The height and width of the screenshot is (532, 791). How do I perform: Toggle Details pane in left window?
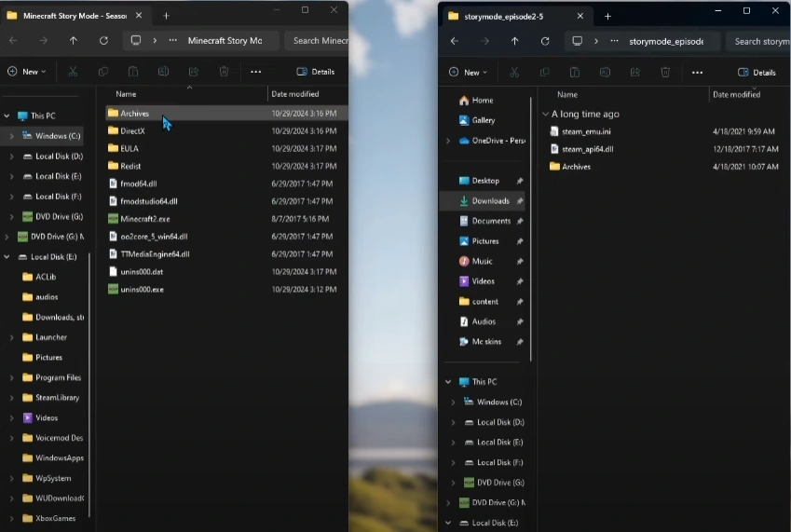[316, 72]
